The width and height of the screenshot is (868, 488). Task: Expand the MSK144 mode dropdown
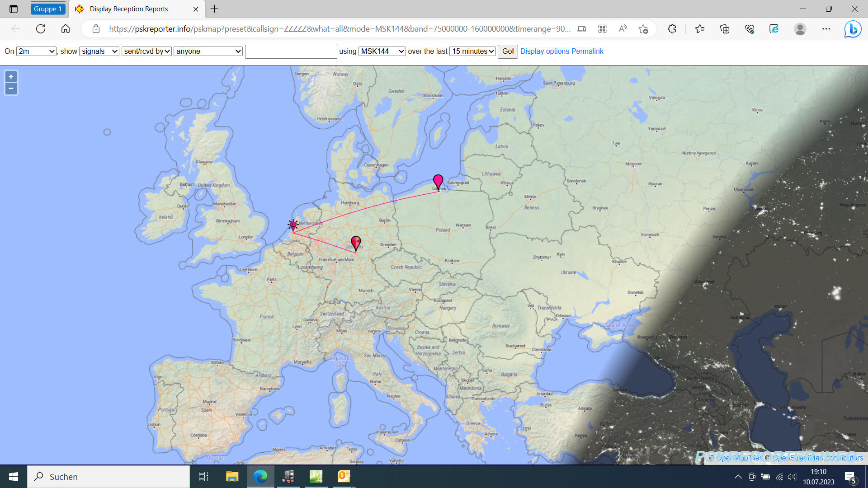coord(382,52)
